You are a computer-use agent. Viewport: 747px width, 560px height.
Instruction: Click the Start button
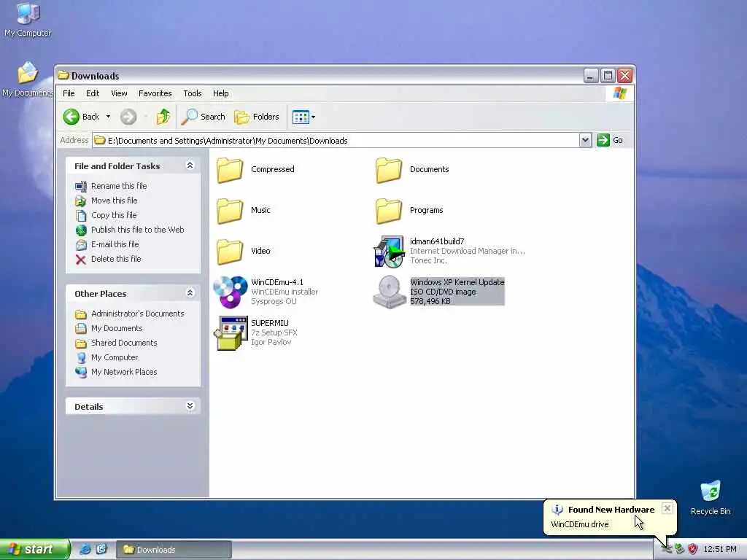pyautogui.click(x=35, y=549)
